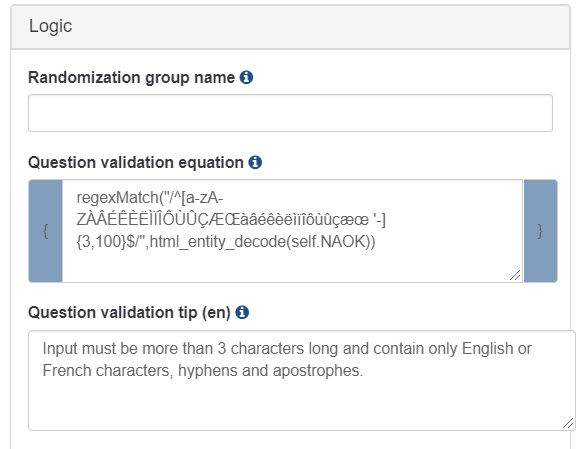Click the Question validation equation label
580x449 pixels.
coord(136,163)
